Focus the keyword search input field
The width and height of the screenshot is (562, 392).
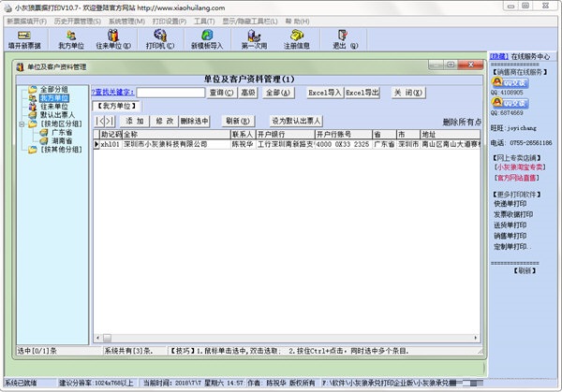(170, 93)
